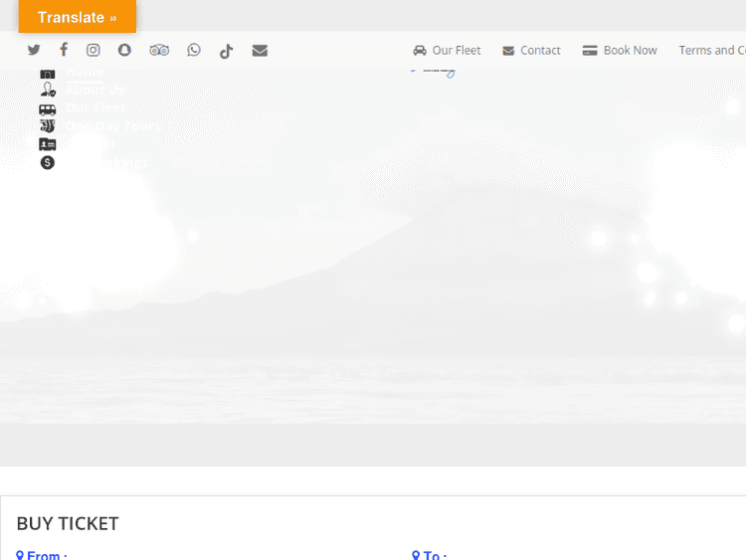Screen dimensions: 746x560
Task: Open the Translate button
Action: [x=78, y=17]
